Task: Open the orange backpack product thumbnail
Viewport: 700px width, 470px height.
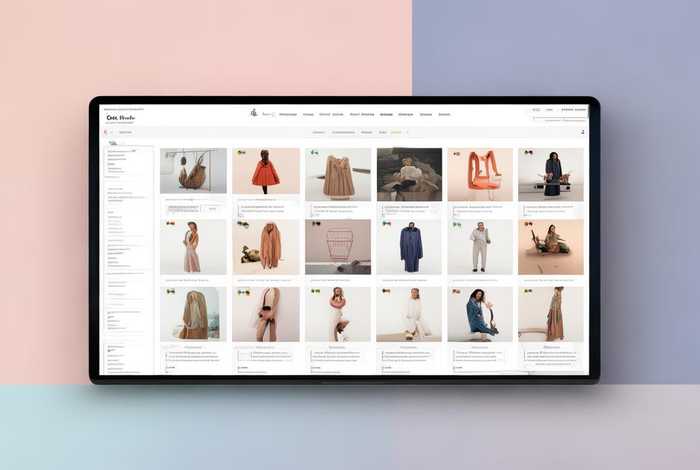Action: pos(480,172)
